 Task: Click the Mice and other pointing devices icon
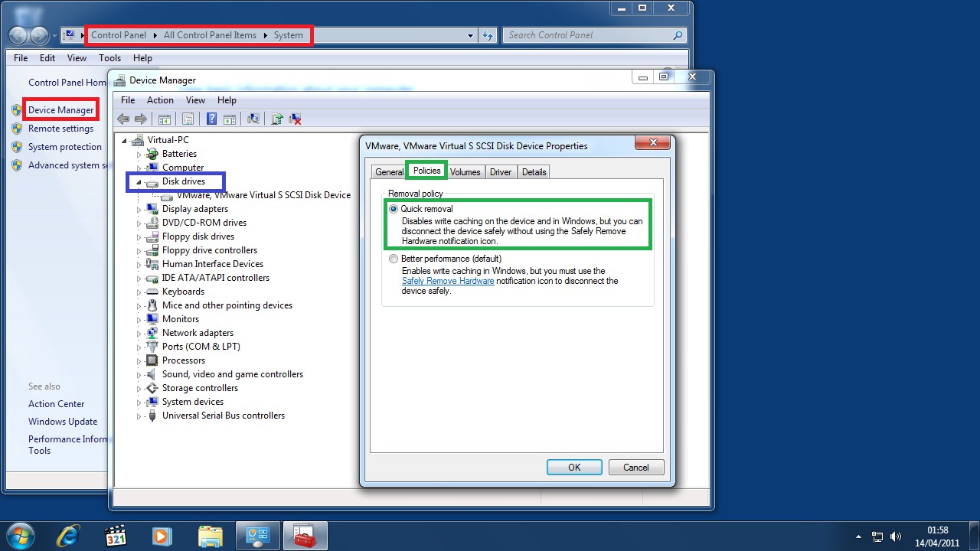(152, 305)
